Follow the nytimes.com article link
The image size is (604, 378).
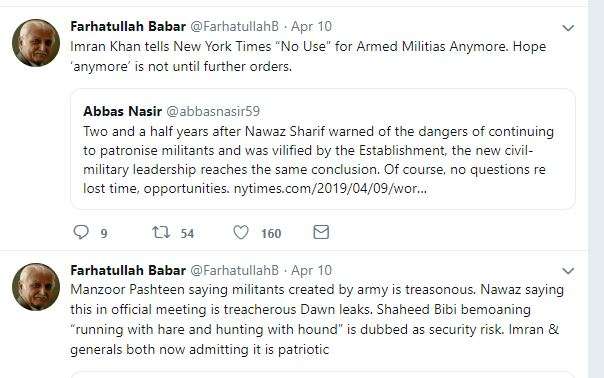pos(330,188)
